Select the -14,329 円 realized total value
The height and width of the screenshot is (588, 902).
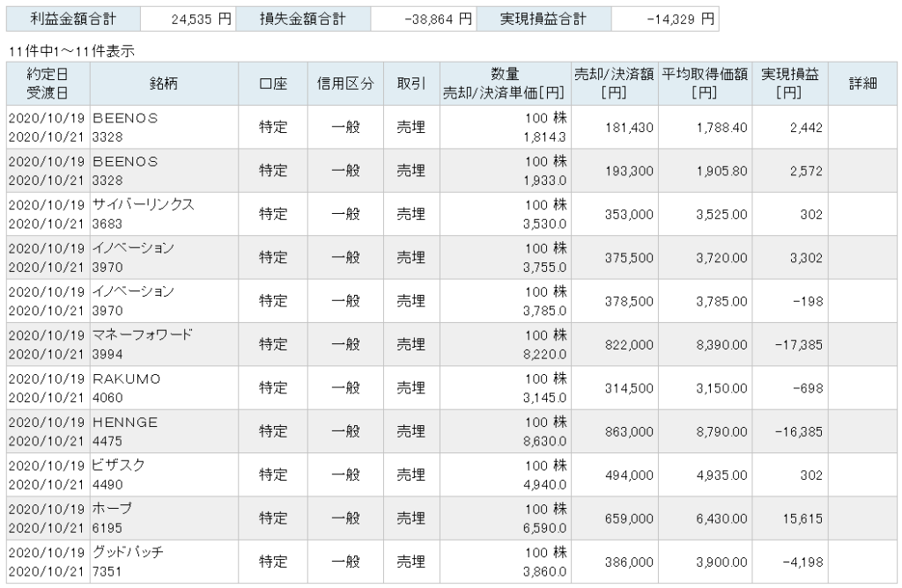click(x=667, y=17)
